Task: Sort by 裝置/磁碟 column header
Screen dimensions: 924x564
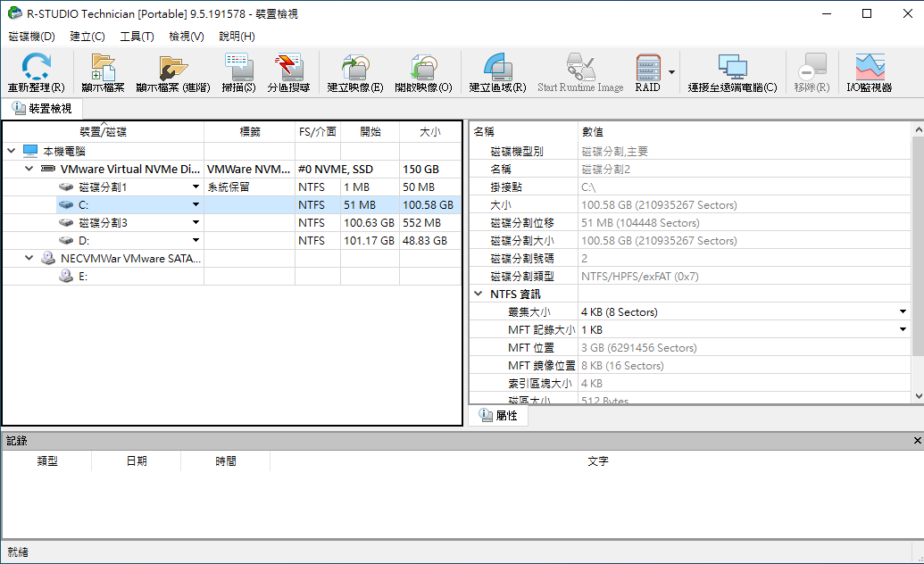Action: (x=104, y=132)
